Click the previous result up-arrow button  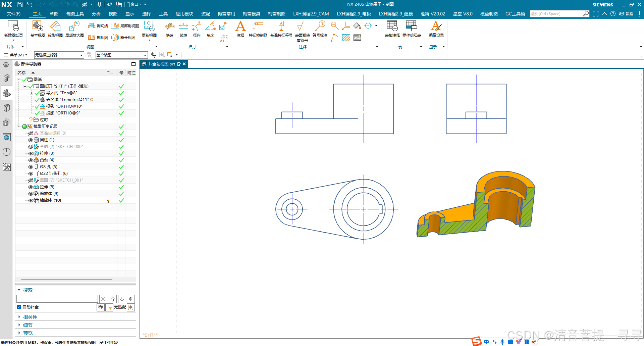point(113,299)
